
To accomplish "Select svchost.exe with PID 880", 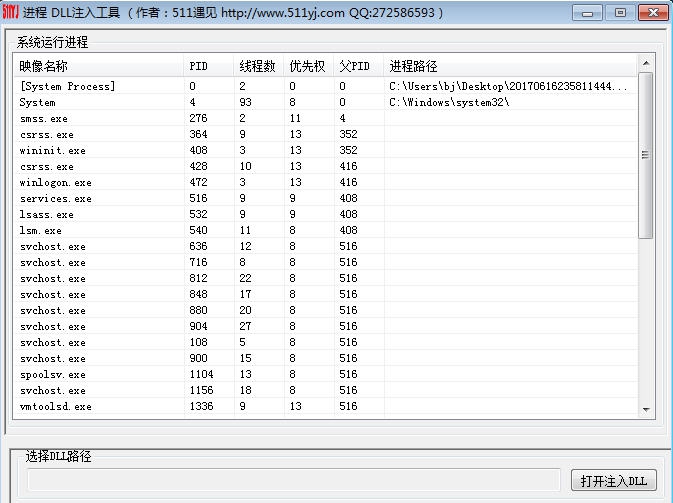I will 325,310.
